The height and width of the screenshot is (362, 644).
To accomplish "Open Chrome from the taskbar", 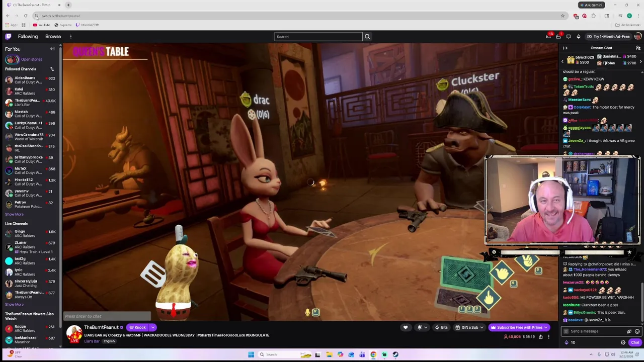I will coord(373,354).
